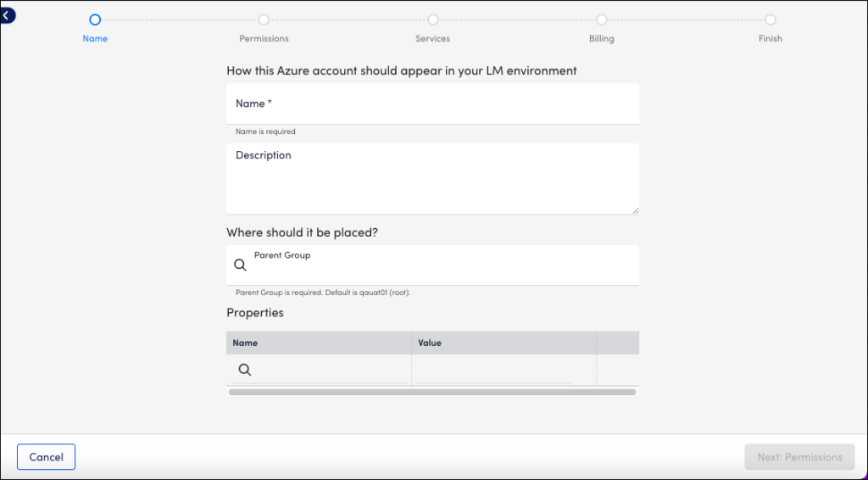Focus the Description text area

[x=433, y=179]
